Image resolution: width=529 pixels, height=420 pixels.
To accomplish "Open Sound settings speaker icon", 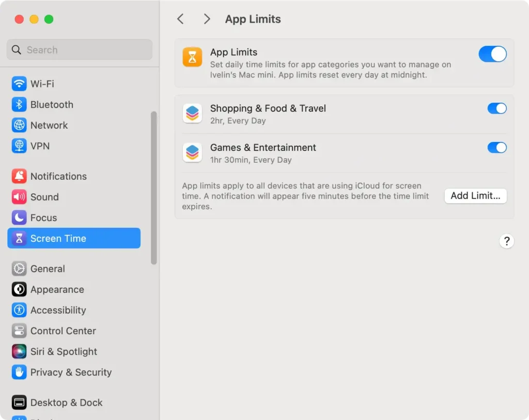I will click(x=19, y=197).
